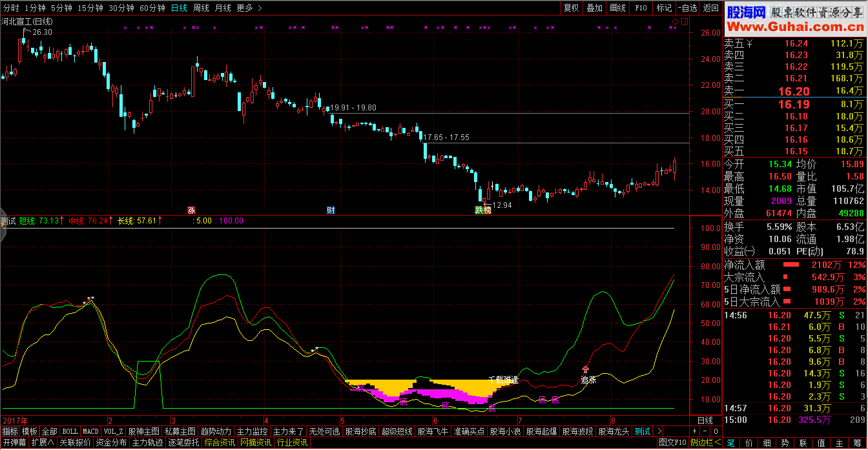Click the 涨 marker below the candlesticks
The image size is (868, 450).
click(191, 210)
